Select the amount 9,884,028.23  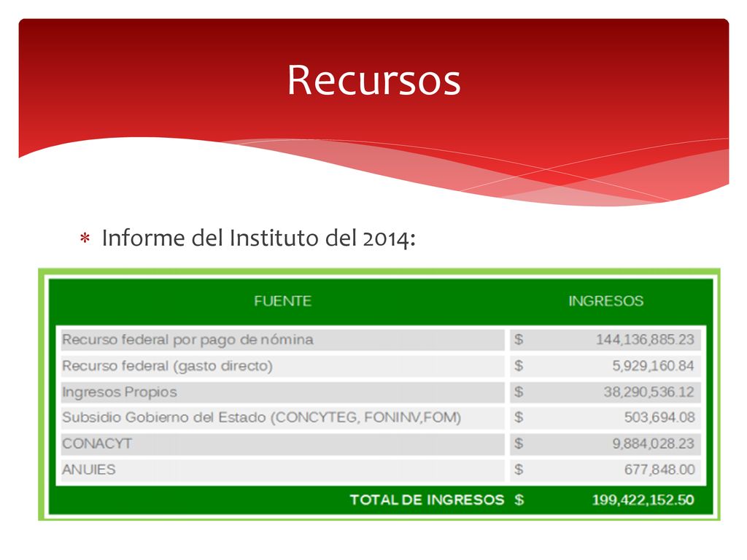pos(653,443)
